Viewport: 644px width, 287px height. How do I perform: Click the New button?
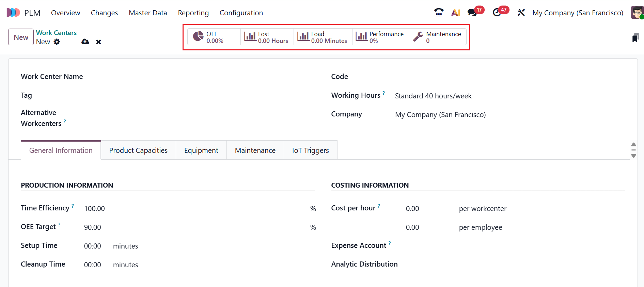pyautogui.click(x=21, y=37)
